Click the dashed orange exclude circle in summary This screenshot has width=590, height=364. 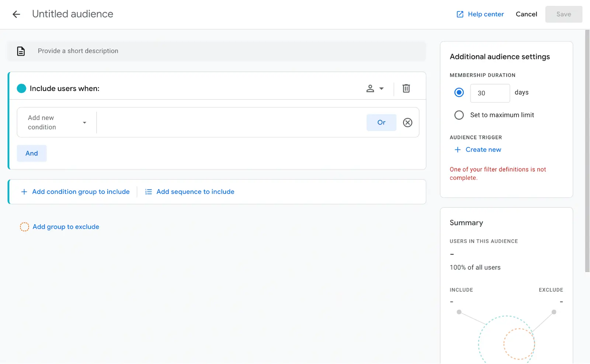[x=519, y=344]
